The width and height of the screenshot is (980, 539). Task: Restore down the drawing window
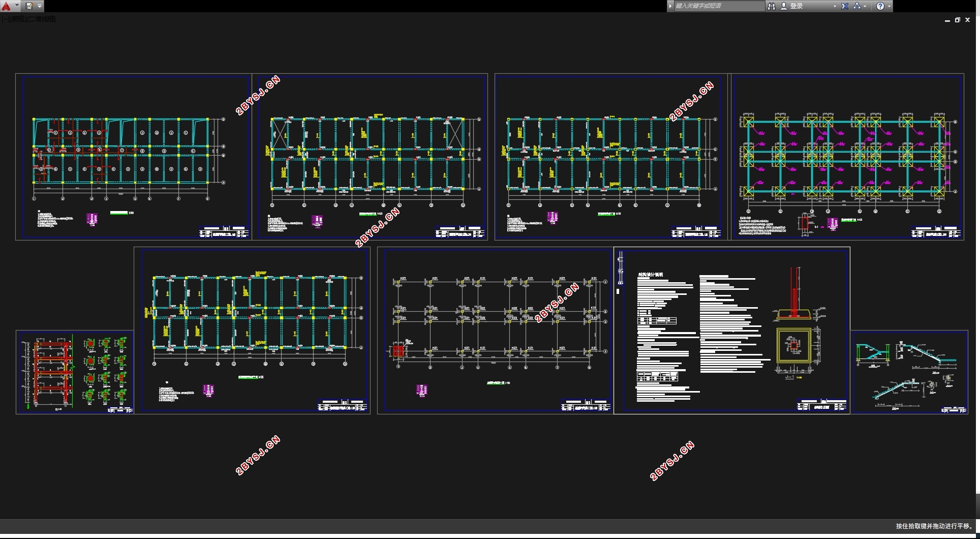click(x=958, y=20)
